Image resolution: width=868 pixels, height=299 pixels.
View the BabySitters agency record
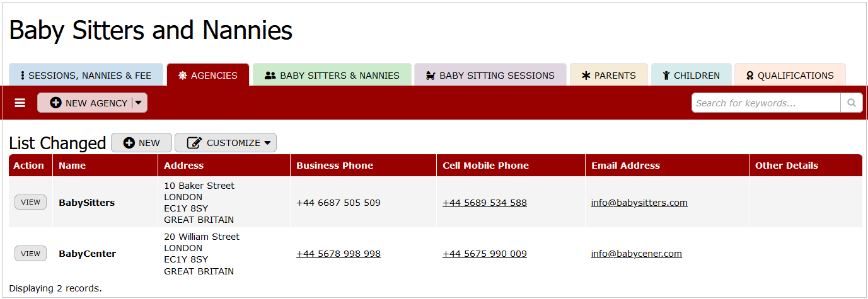(x=30, y=202)
